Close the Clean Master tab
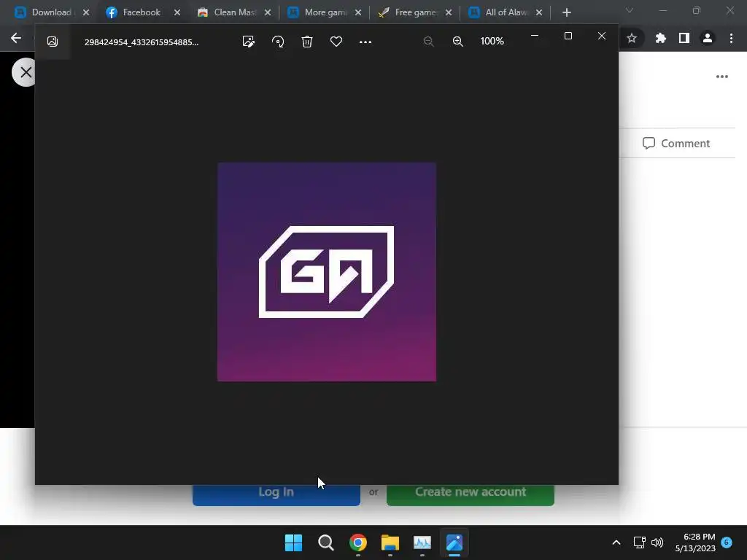This screenshot has height=560, width=747. tap(268, 12)
